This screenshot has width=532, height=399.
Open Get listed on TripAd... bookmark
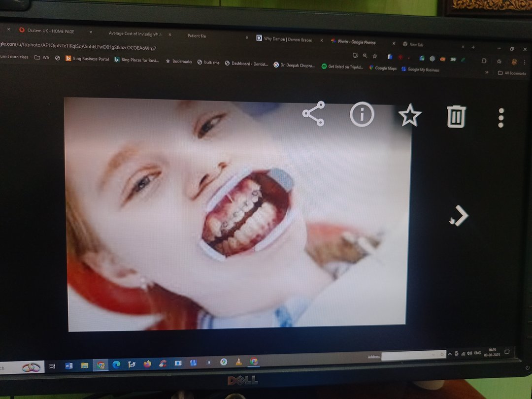pyautogui.click(x=342, y=67)
